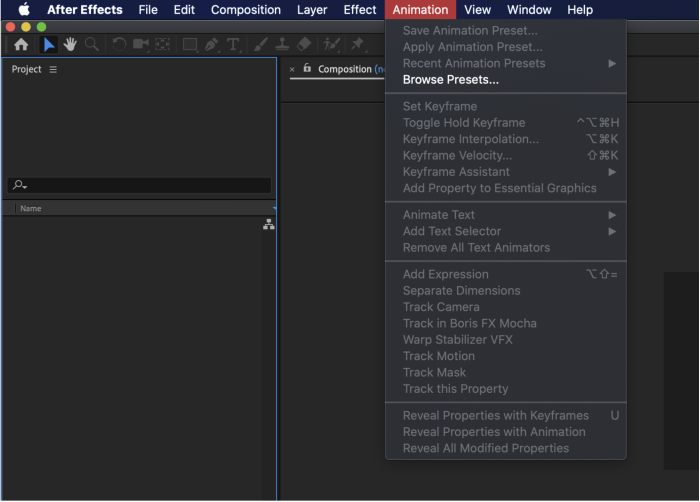Open the Window menu
This screenshot has width=700, height=502.
tap(529, 9)
